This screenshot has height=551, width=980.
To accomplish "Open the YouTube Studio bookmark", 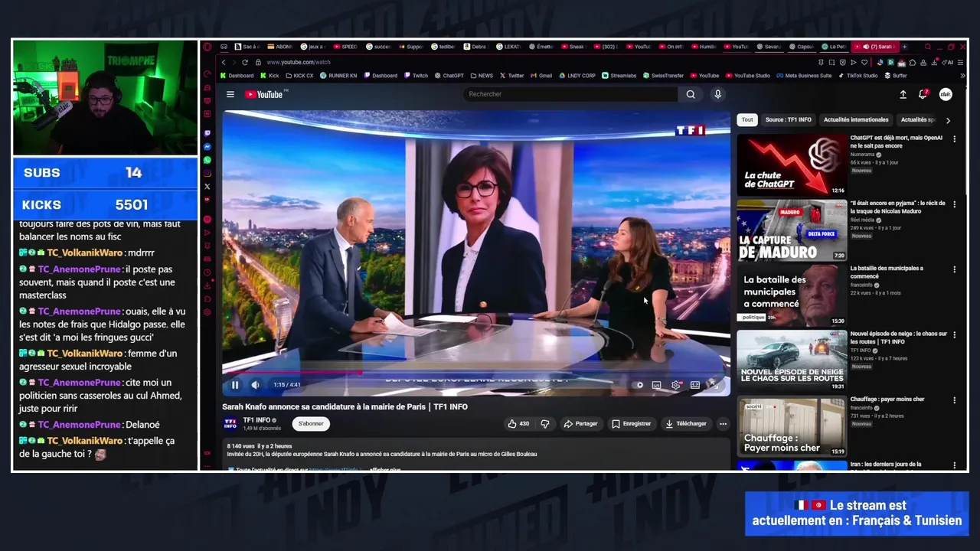I will tap(748, 76).
